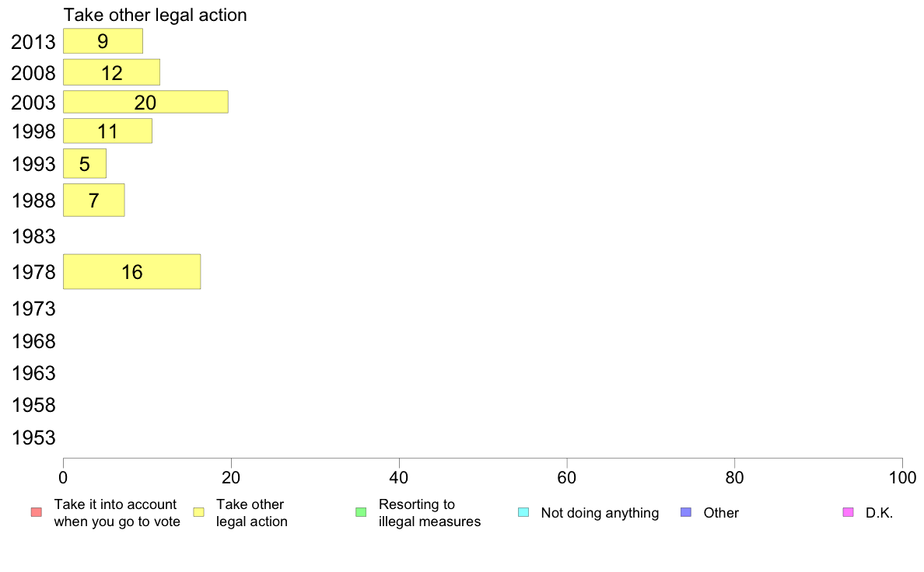Select the 2013 bar showing 9

[103, 41]
